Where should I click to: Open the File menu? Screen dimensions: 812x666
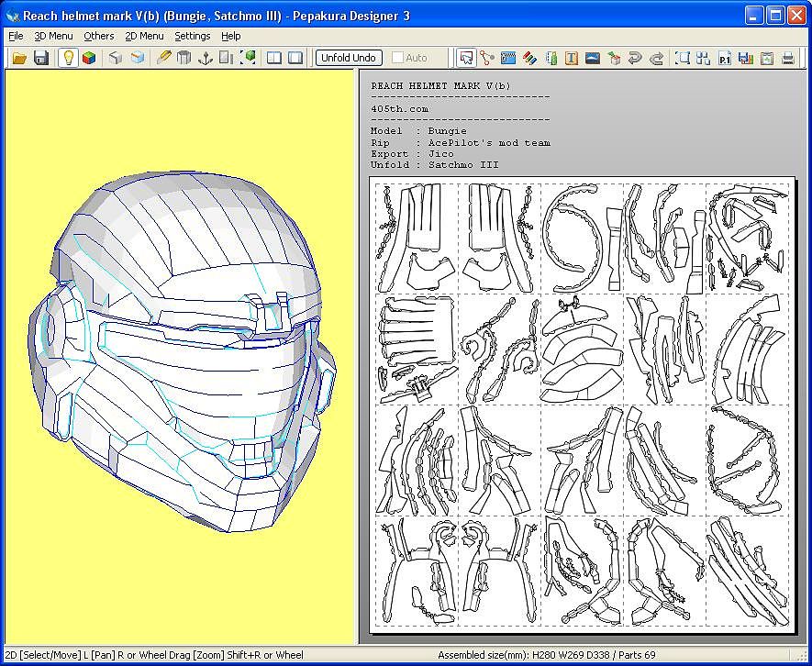16,36
